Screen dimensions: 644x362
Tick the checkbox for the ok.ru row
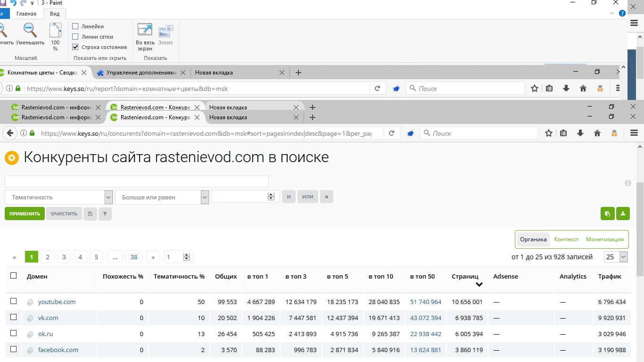(13, 333)
